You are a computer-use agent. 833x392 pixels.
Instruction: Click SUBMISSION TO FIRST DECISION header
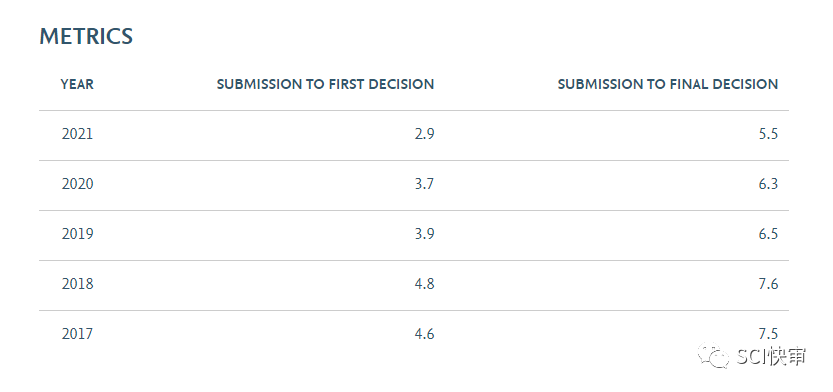(x=325, y=84)
